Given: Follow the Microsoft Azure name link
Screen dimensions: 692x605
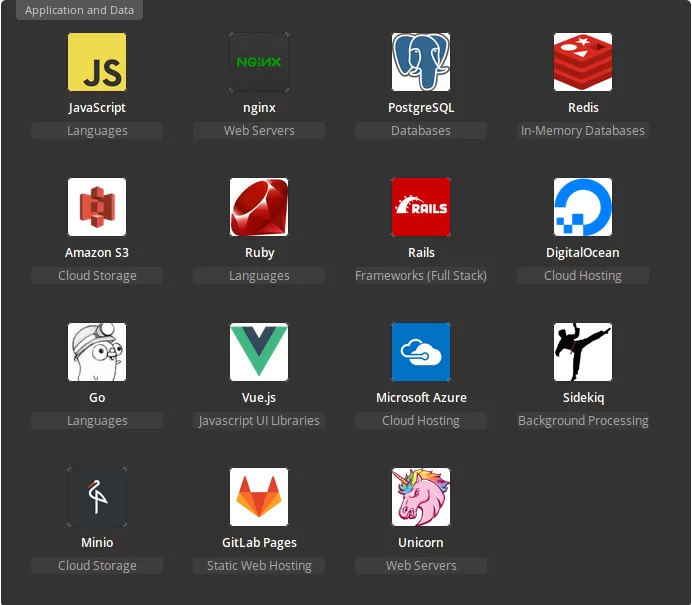Looking at the screenshot, I should [x=421, y=398].
